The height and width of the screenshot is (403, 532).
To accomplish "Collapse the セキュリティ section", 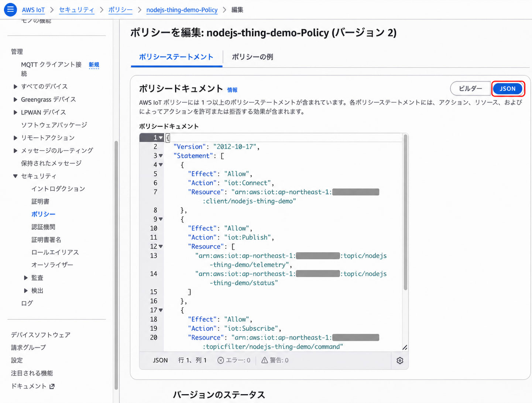I will [15, 176].
